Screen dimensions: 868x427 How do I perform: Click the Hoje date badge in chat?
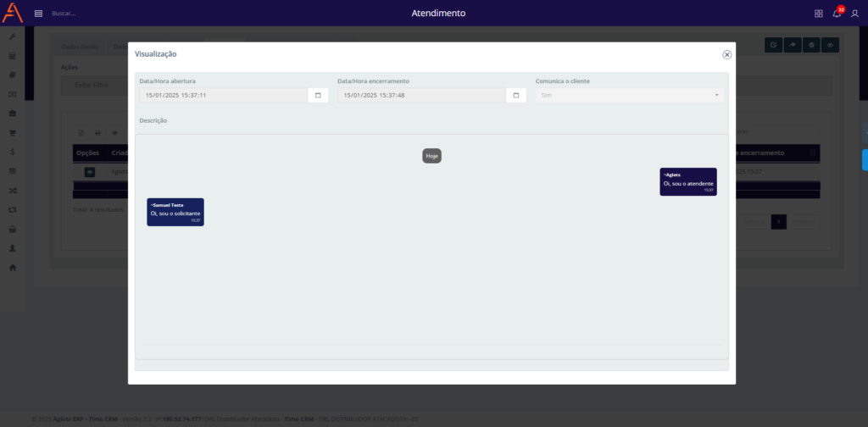click(432, 156)
